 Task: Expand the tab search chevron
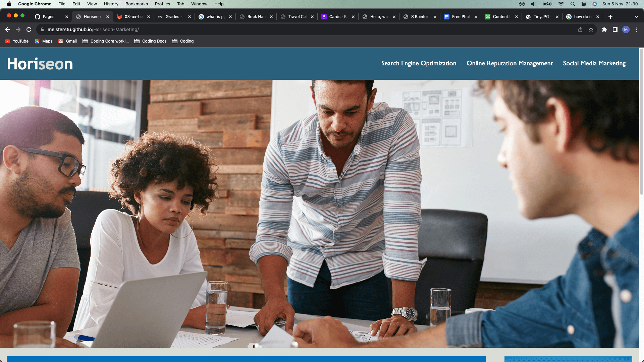point(637,17)
